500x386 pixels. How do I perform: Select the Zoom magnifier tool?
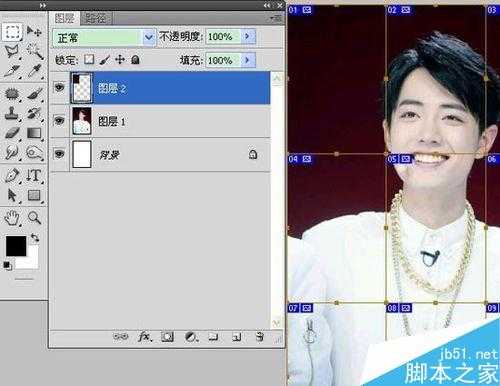pos(34,218)
